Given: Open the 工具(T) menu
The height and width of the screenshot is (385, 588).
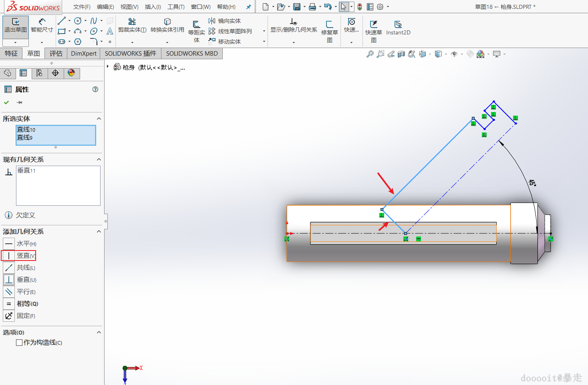Looking at the screenshot, I should coord(175,7).
